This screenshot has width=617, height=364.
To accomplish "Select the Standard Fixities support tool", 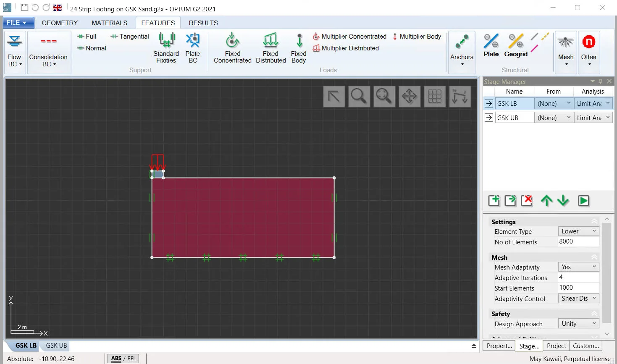I will pos(166,48).
